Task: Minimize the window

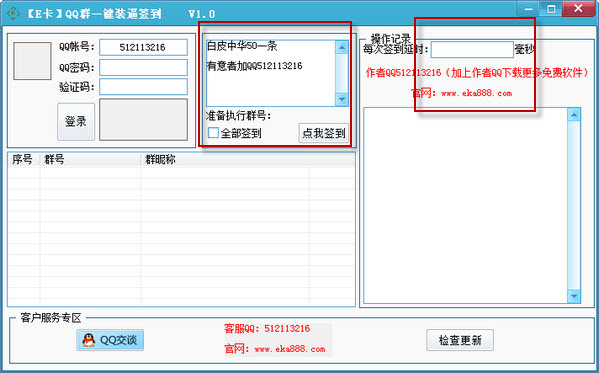Action: 528,9
